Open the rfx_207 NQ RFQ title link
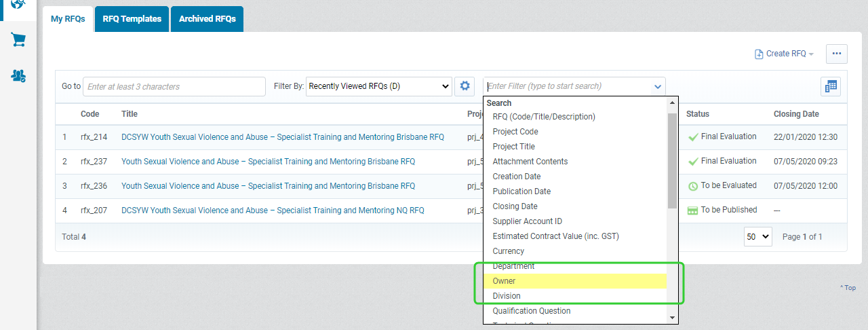The image size is (868, 330). coord(273,210)
